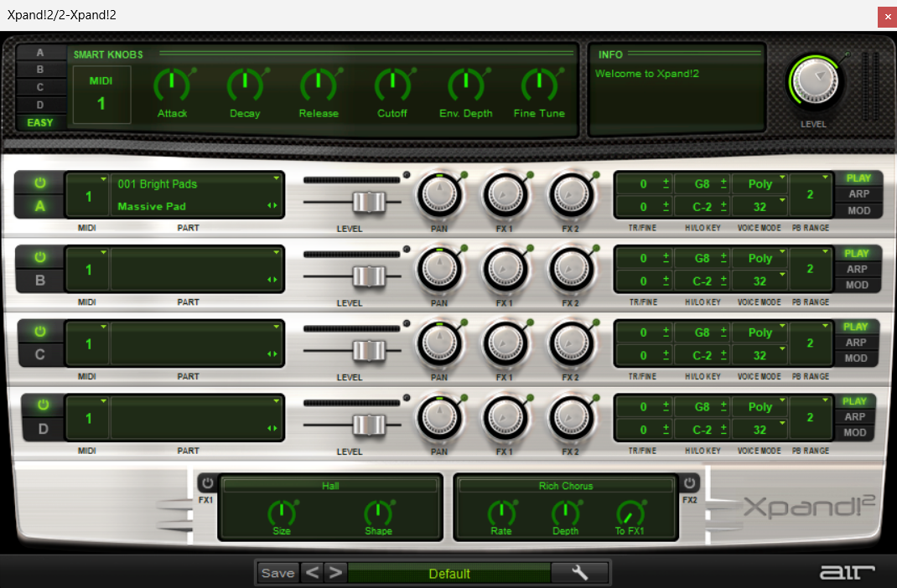The width and height of the screenshot is (897, 588).
Task: Click the FX 1 send knob for part A
Action: (506, 195)
